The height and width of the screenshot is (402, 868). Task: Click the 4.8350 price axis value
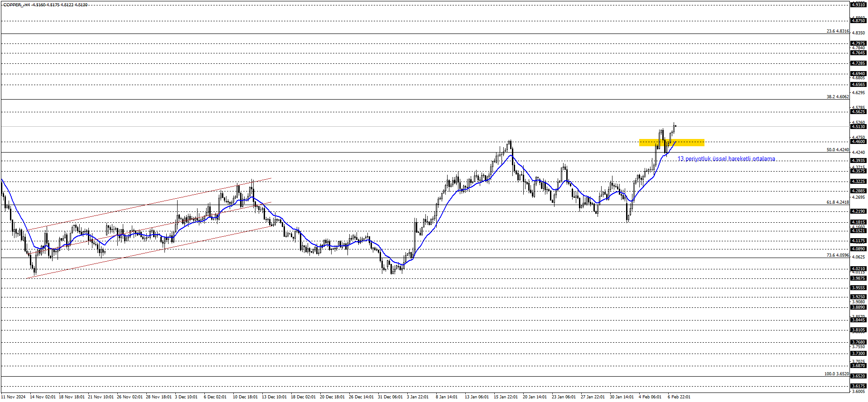point(858,33)
